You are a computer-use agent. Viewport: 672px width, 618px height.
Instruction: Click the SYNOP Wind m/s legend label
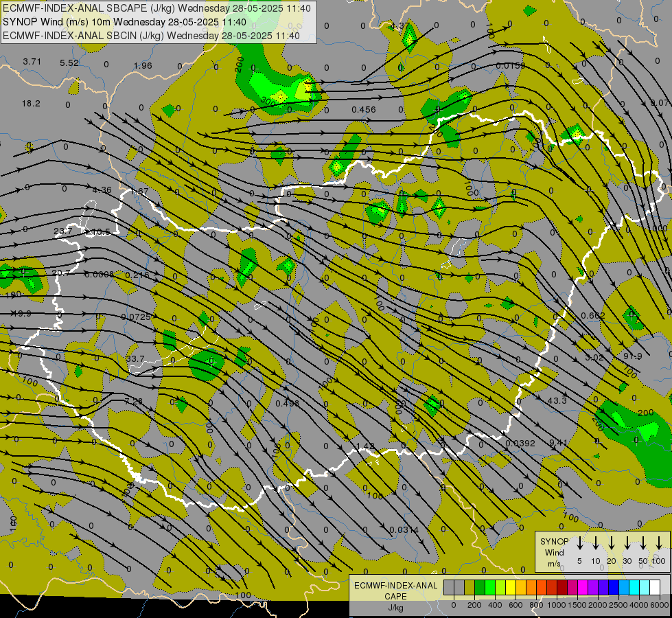tap(554, 552)
